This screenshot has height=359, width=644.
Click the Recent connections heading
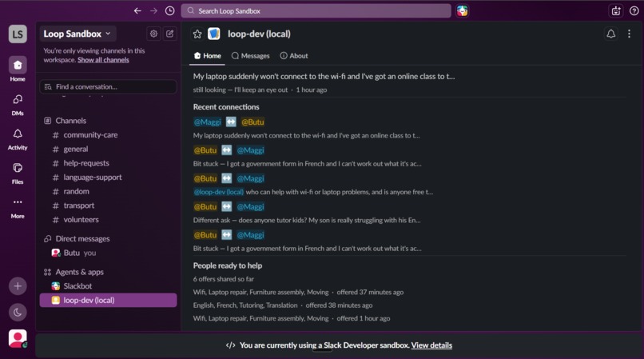pos(226,107)
